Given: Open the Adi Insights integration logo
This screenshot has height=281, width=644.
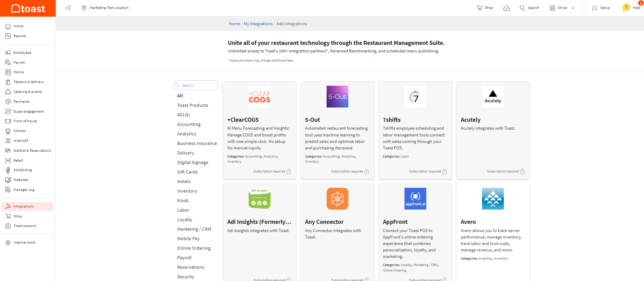Looking at the screenshot, I should (260, 199).
